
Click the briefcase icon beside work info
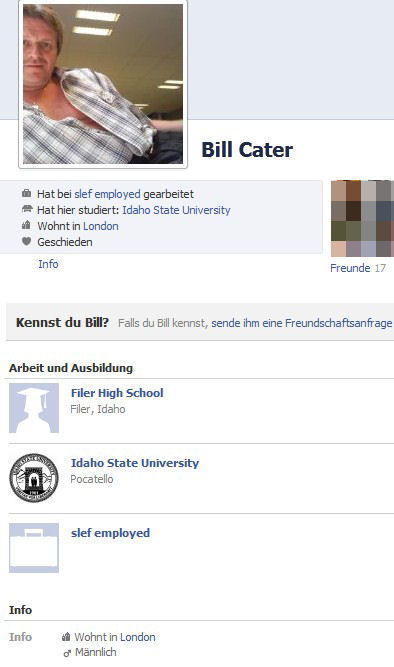tap(26, 194)
